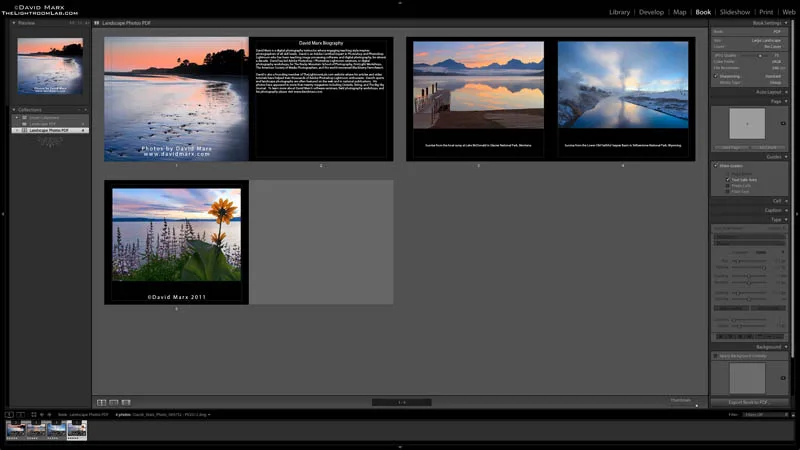The width and height of the screenshot is (800, 450).
Task: Toggle the Text Safe Area checkbox
Action: pyautogui.click(x=728, y=180)
